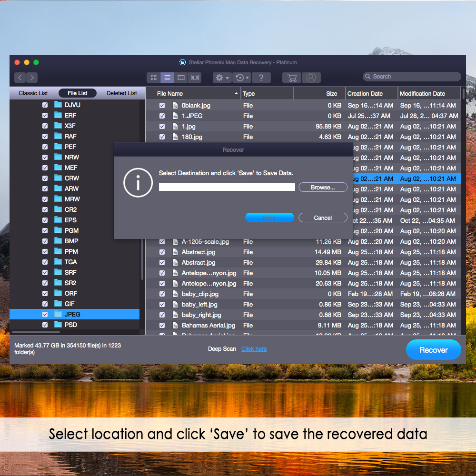The image size is (476, 476).
Task: Open the help question mark button
Action: click(261, 78)
